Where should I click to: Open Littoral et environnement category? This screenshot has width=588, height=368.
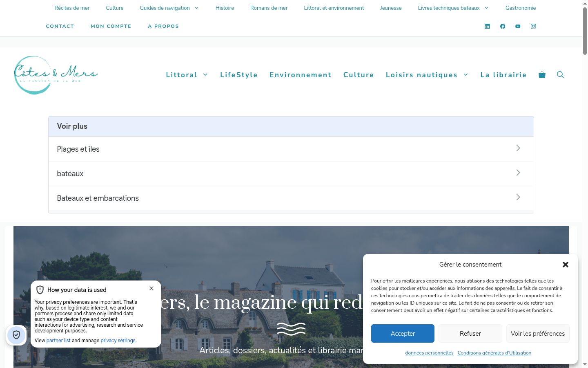tap(334, 8)
